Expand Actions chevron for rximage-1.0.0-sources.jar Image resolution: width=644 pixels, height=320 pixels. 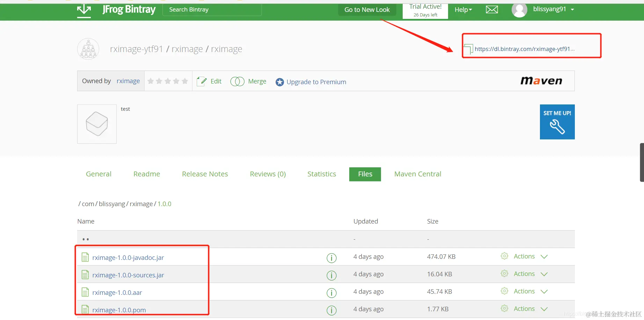click(544, 274)
